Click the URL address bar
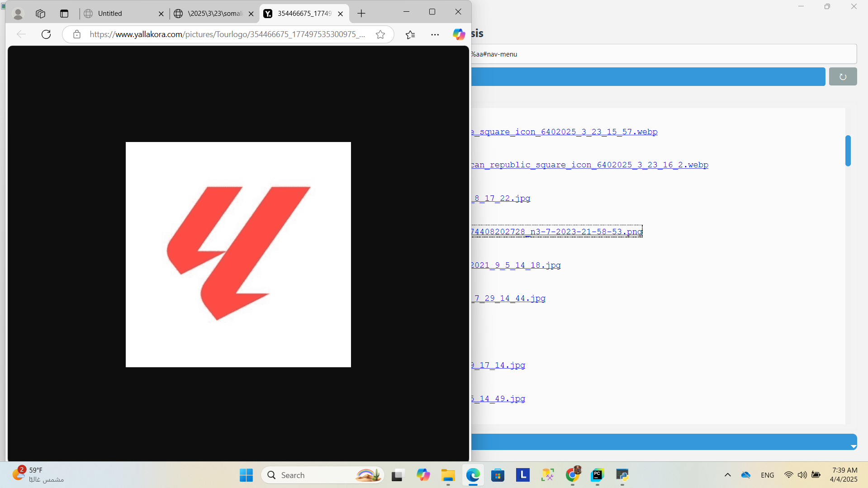Image resolution: width=868 pixels, height=488 pixels. pos(226,34)
